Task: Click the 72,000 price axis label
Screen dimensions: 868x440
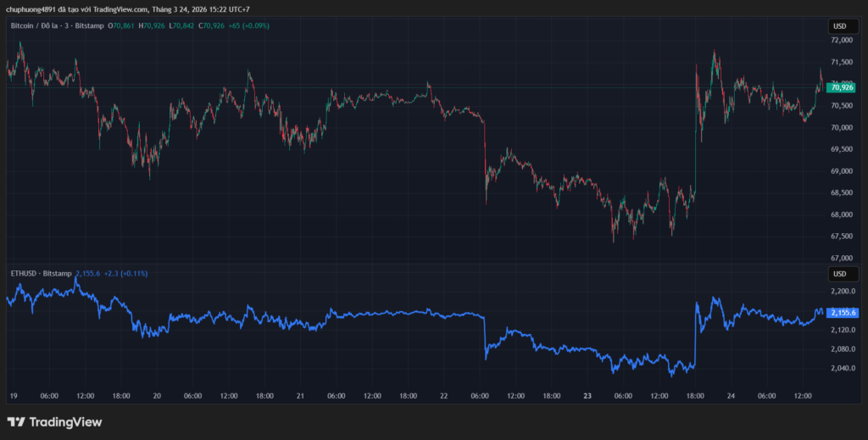Action: point(841,40)
